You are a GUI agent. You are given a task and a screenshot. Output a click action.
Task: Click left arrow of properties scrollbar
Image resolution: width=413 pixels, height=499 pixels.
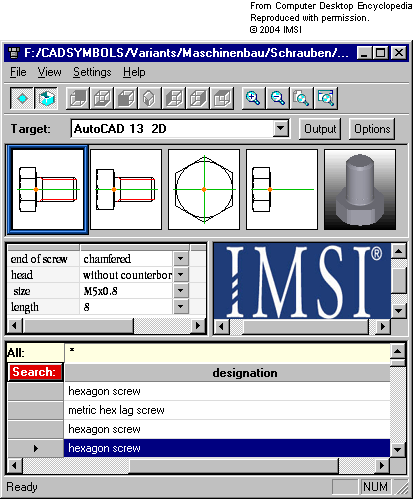click(15, 325)
